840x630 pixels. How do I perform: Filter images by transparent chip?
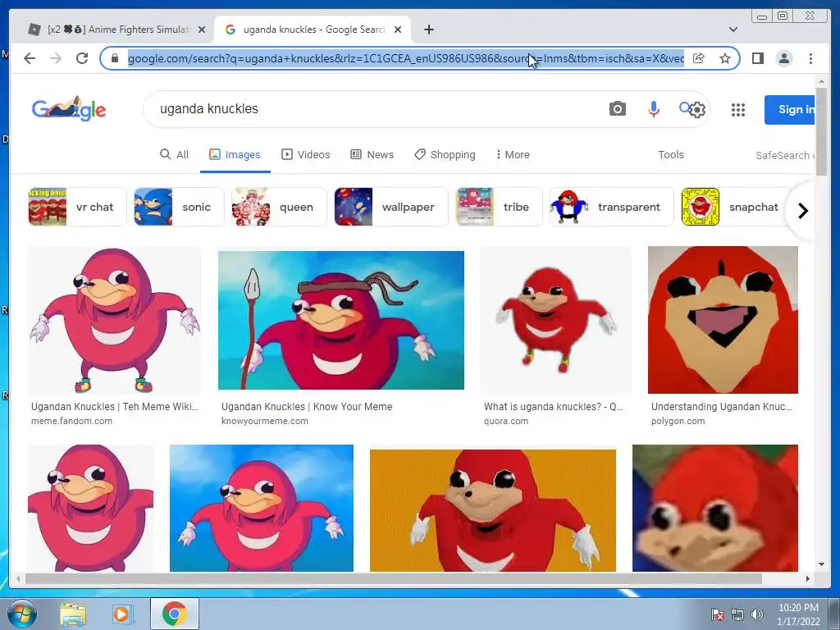(x=612, y=207)
